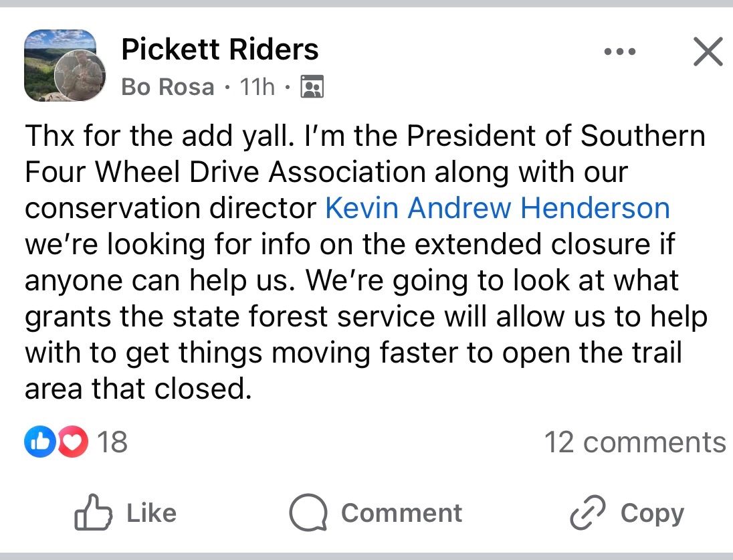Click the blue thumbs-up reaction icon

(x=39, y=442)
